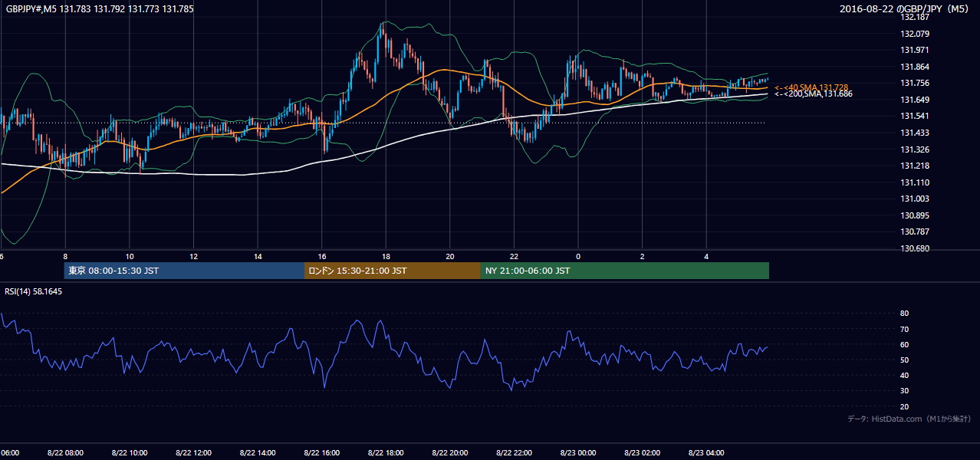
Task: Select the NY 21:00-06:00 JST session bar
Action: coord(625,271)
